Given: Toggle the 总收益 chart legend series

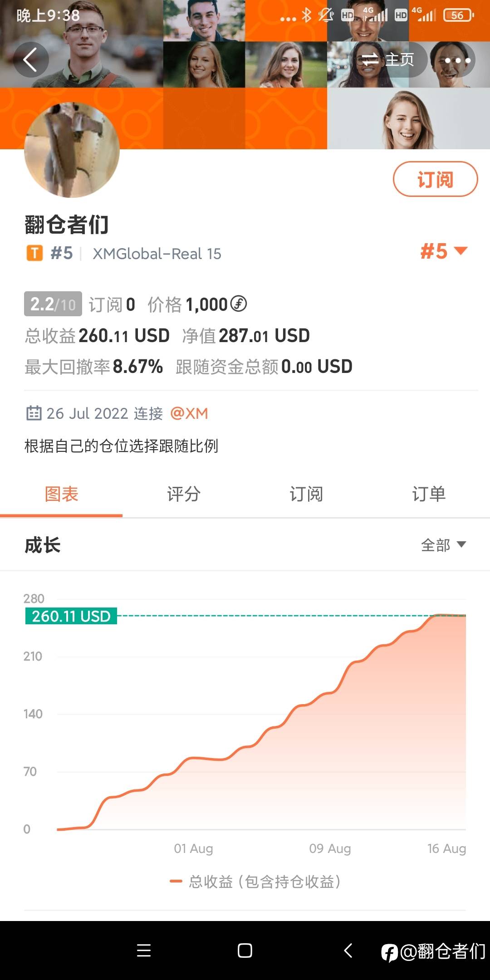Looking at the screenshot, I should tap(255, 882).
